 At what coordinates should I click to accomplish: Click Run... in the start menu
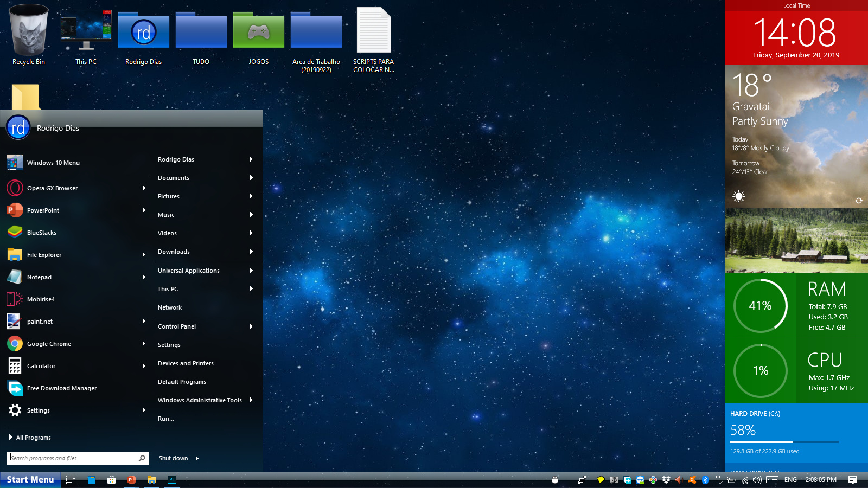pos(166,419)
